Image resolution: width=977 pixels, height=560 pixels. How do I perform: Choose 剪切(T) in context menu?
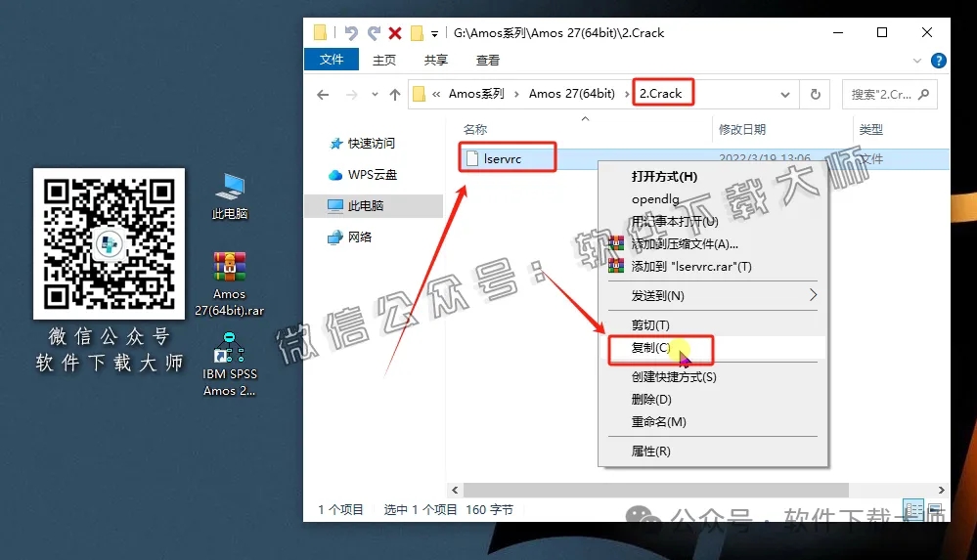point(650,324)
